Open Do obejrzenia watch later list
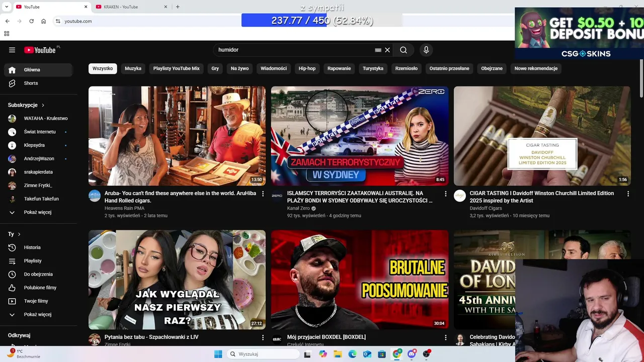 [39, 274]
